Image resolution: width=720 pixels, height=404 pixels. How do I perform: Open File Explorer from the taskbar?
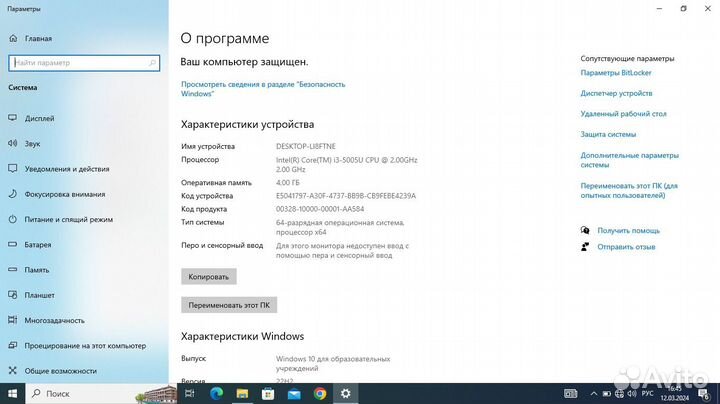(242, 393)
